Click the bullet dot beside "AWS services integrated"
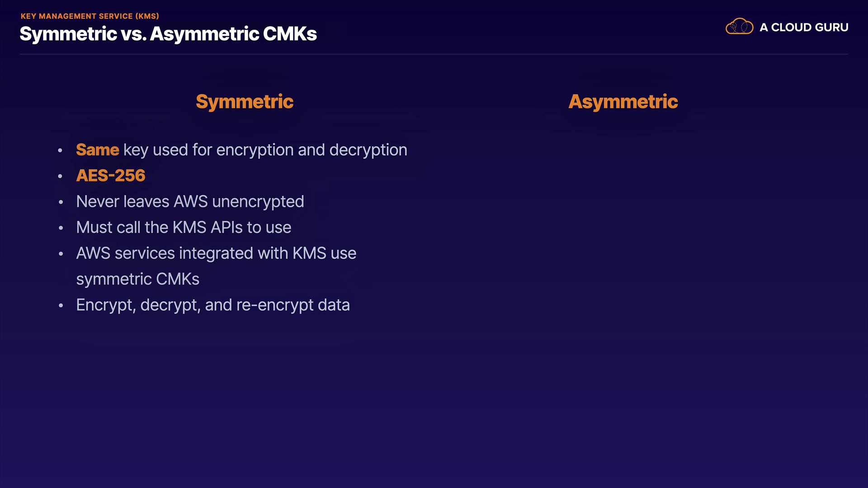 (x=61, y=254)
